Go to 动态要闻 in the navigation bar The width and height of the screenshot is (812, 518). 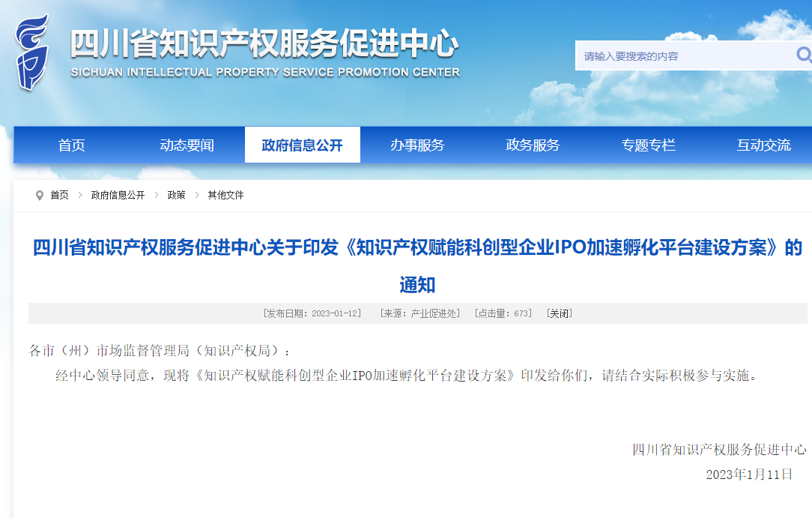click(x=187, y=145)
